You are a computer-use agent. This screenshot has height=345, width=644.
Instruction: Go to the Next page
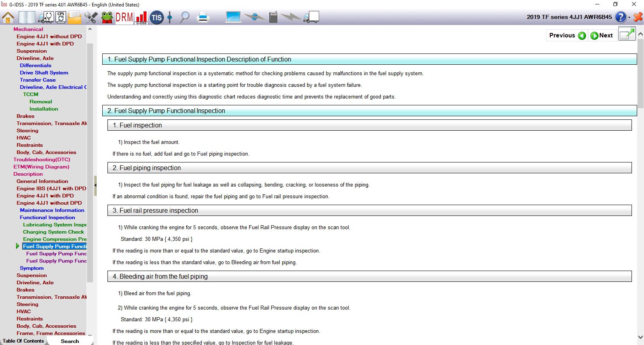point(602,35)
